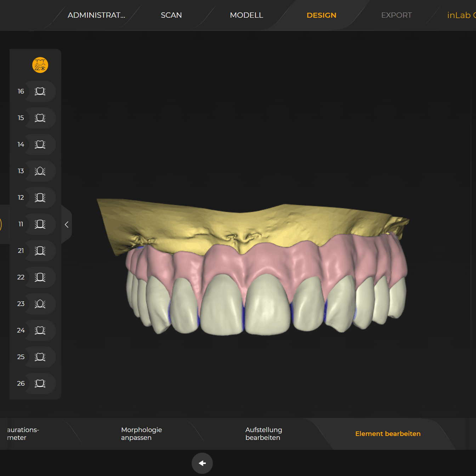Select tooth 23 canine icon
Viewport: 476px width, 476px height.
(40, 304)
